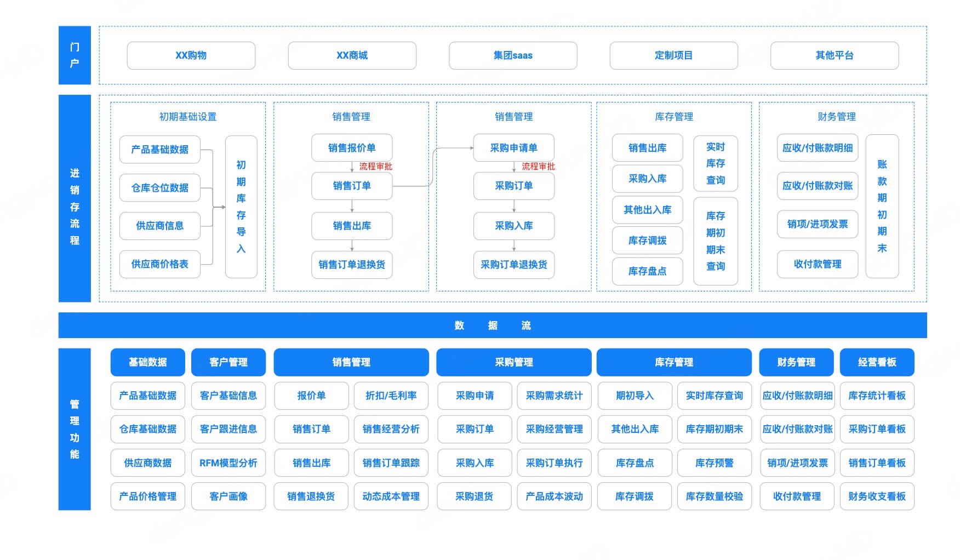Image resolution: width=960 pixels, height=560 pixels.
Task: Click the 初期库存导入 node
Action: point(242,207)
